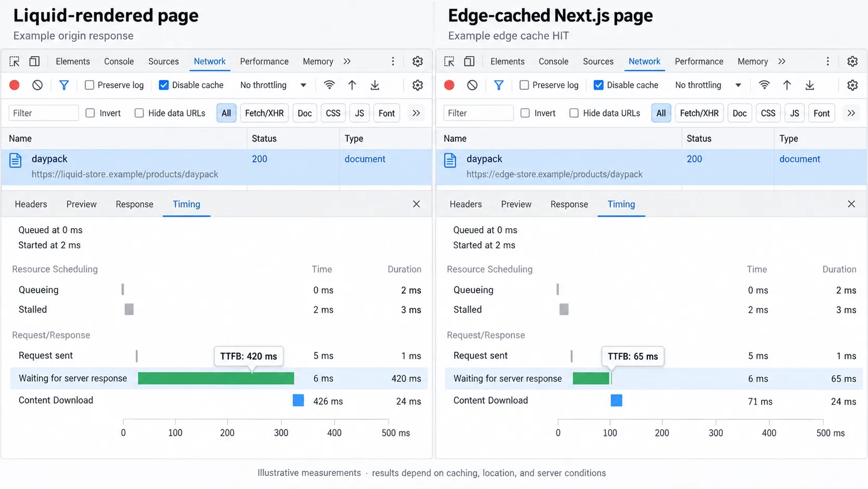Open No throttling dropdown in Edge-cached panel
The image size is (868, 489).
pos(708,85)
